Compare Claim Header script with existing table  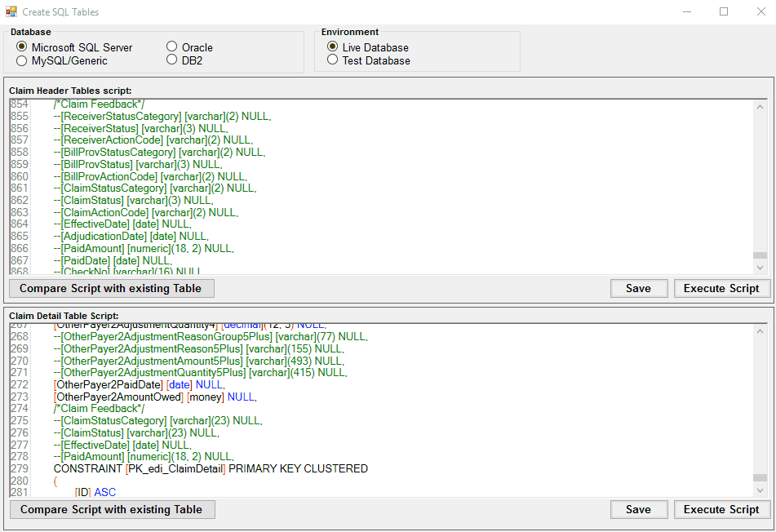[x=112, y=288]
